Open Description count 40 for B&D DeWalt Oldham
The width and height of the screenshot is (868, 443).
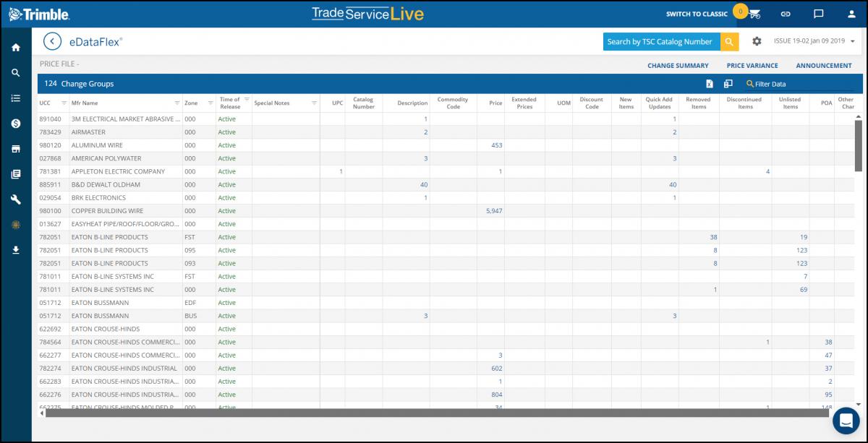pos(424,185)
